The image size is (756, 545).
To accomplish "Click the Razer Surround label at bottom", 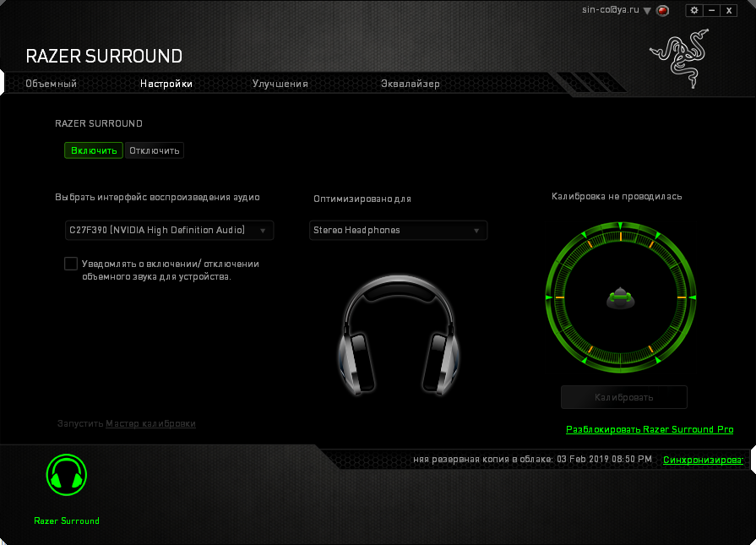I will (67, 520).
